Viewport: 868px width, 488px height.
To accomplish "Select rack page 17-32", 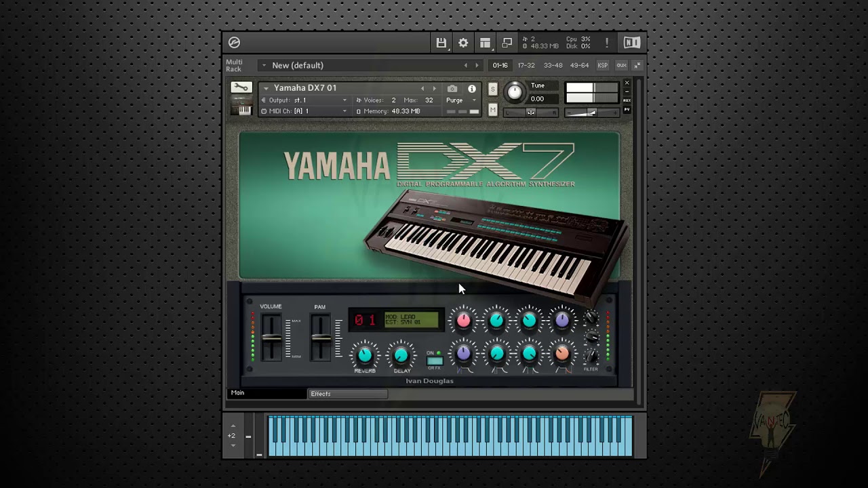I will tap(526, 66).
